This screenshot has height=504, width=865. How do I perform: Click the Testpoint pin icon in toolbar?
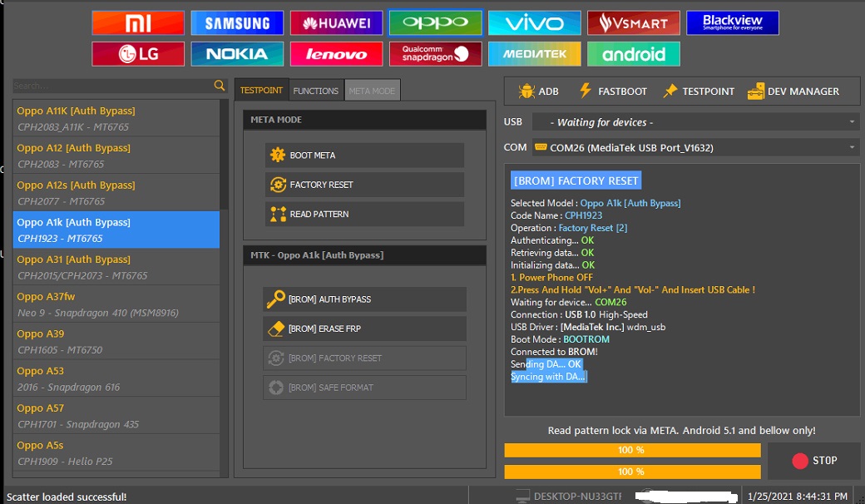pos(670,91)
